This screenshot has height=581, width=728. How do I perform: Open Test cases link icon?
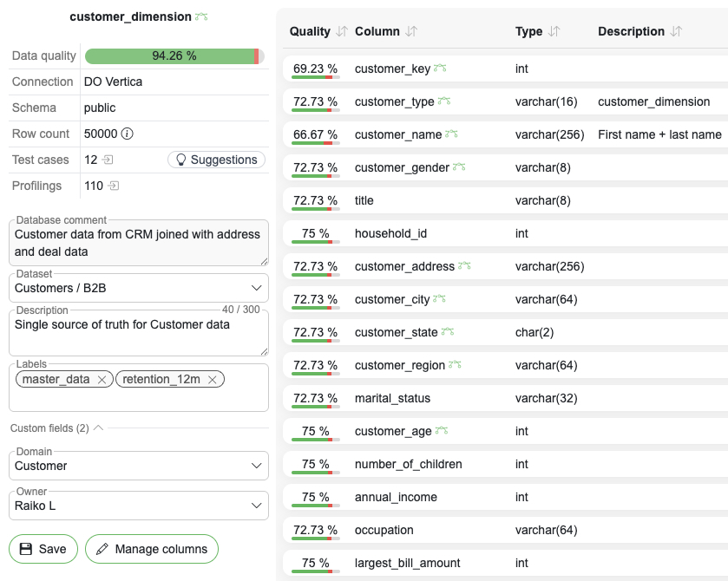click(x=108, y=160)
